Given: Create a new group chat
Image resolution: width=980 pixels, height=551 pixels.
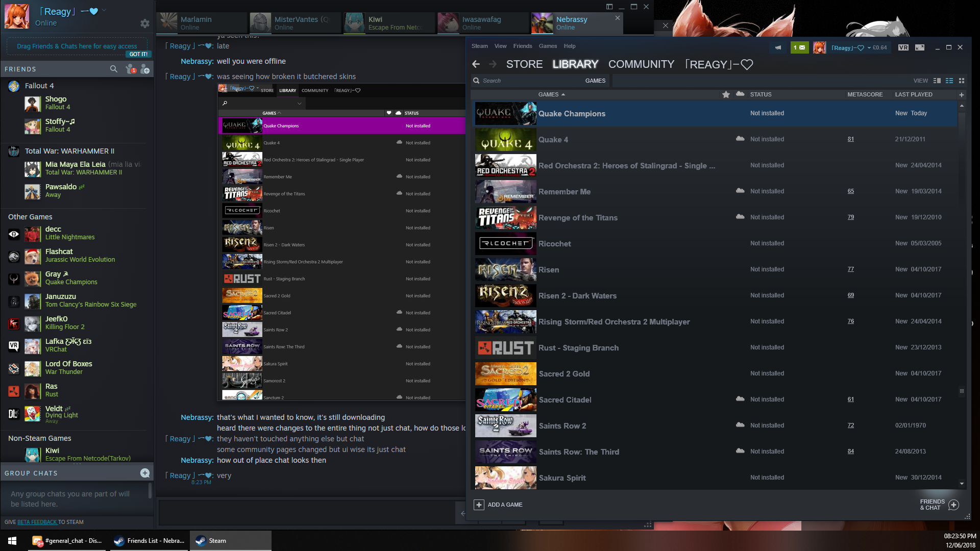Looking at the screenshot, I should point(145,473).
